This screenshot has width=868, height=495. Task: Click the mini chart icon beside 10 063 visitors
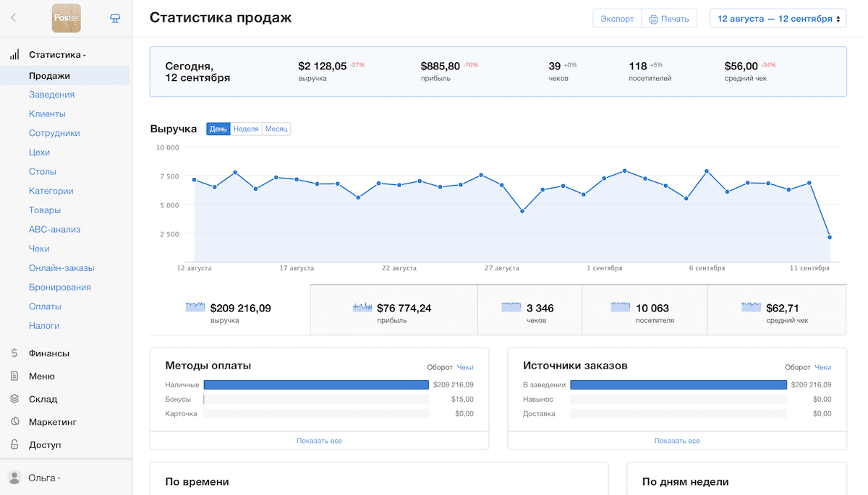click(x=621, y=307)
